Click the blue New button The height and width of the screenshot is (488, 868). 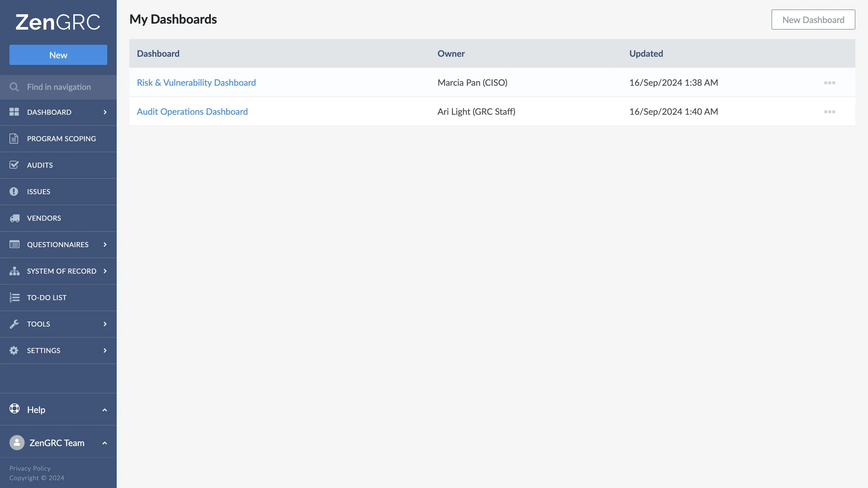pos(58,55)
